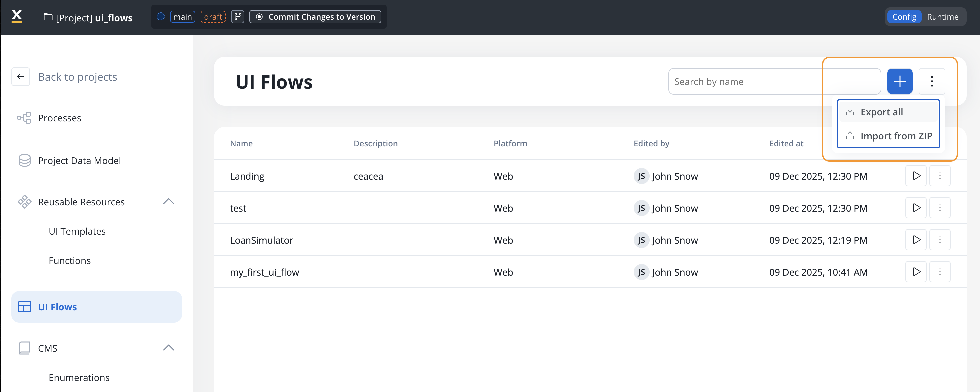This screenshot has width=980, height=392.
Task: Click Commit Changes to Version button
Action: click(x=315, y=17)
